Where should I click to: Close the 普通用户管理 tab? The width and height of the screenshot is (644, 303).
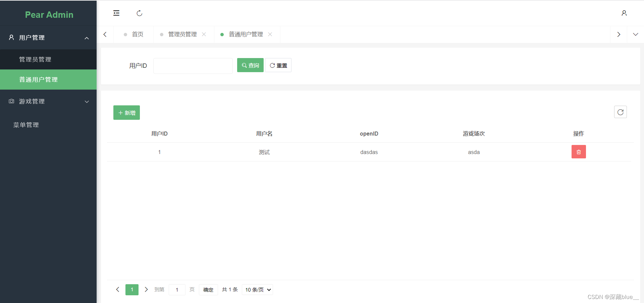[x=270, y=34]
